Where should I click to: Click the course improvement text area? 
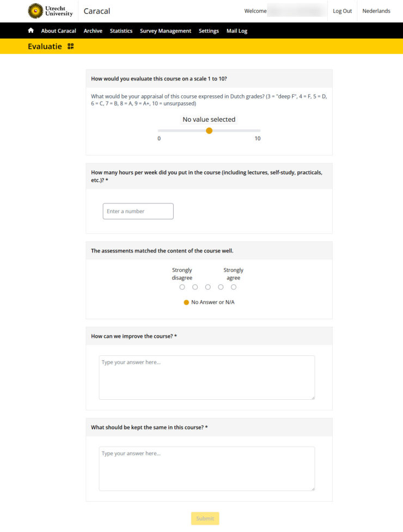click(206, 378)
